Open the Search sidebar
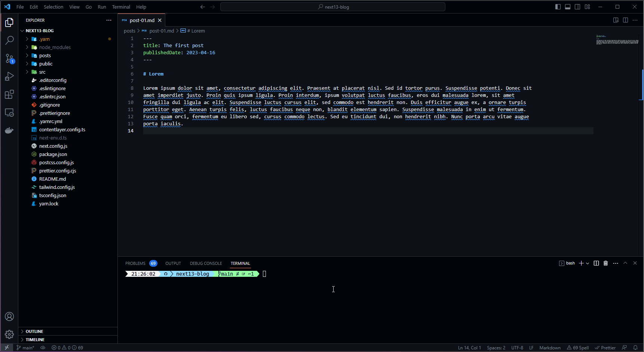Screen dimensions: 644x352 point(9,40)
